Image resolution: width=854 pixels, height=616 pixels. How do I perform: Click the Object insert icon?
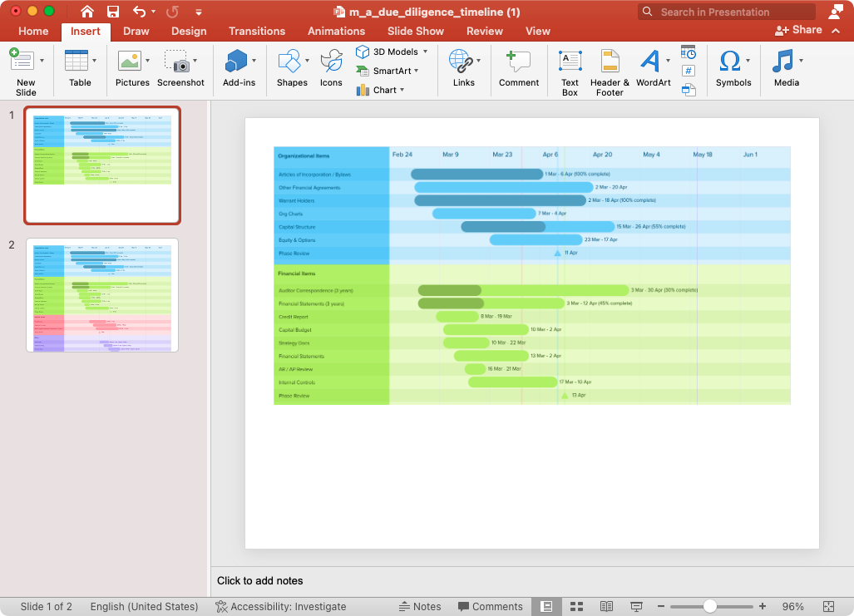pos(689,89)
